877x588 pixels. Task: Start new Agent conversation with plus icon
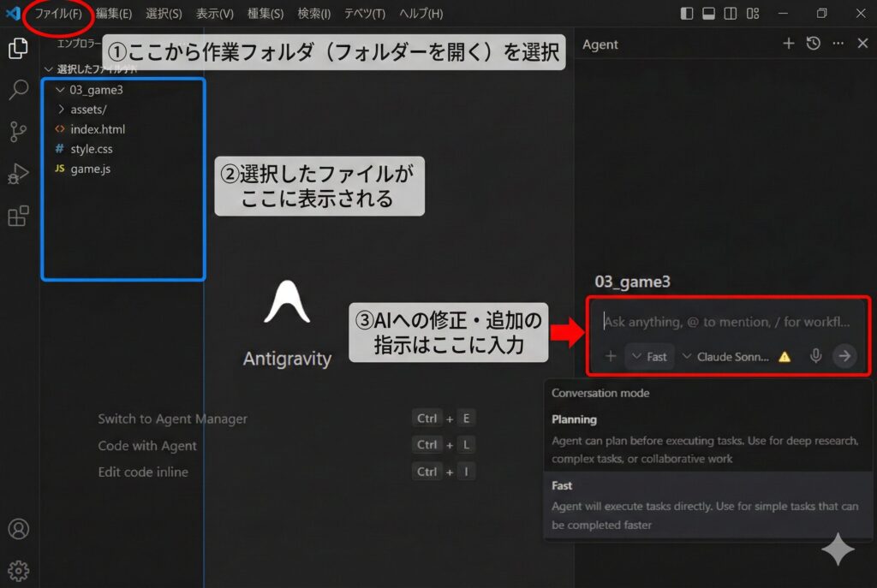tap(789, 44)
